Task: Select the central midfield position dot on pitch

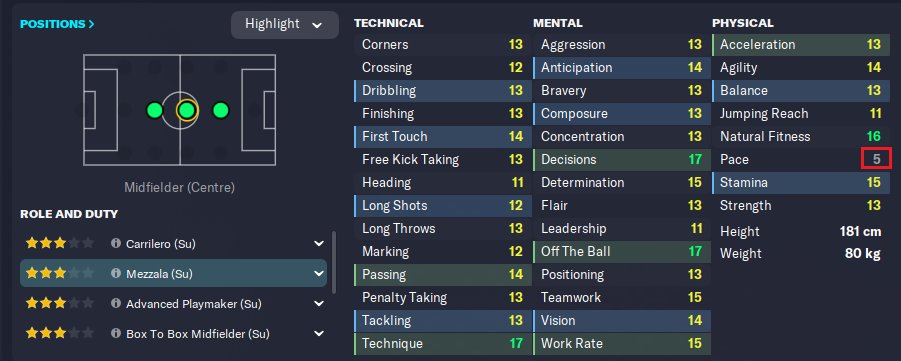Action: pos(186,110)
